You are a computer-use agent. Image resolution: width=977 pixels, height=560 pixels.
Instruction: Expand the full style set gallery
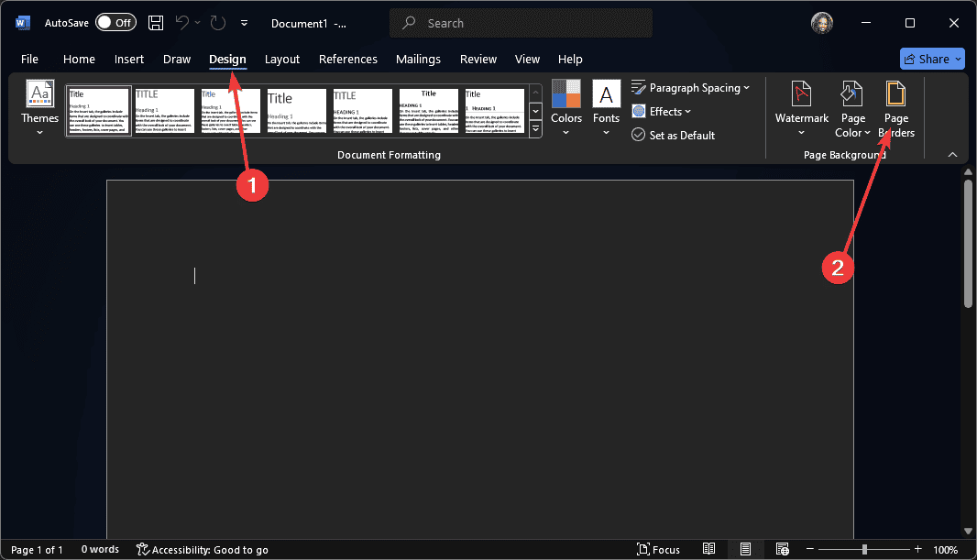point(536,129)
